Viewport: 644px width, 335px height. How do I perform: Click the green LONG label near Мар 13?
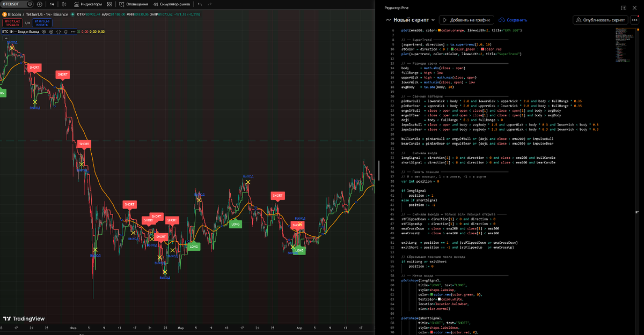tap(235, 224)
